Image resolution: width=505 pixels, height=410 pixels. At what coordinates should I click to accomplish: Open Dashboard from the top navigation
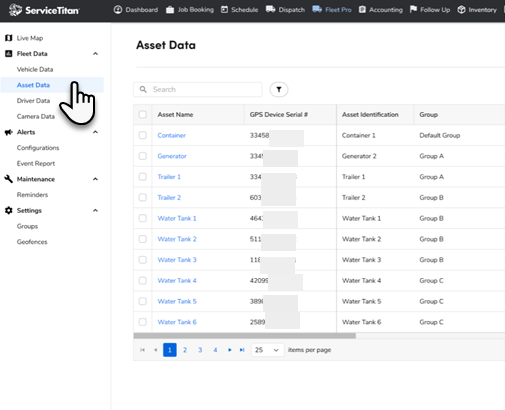point(136,10)
